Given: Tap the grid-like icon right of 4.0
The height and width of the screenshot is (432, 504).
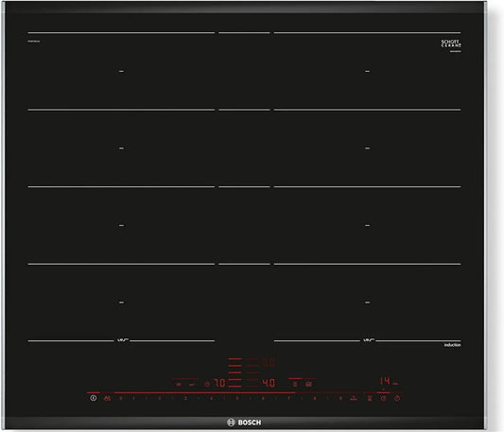Looking at the screenshot, I should tap(308, 384).
